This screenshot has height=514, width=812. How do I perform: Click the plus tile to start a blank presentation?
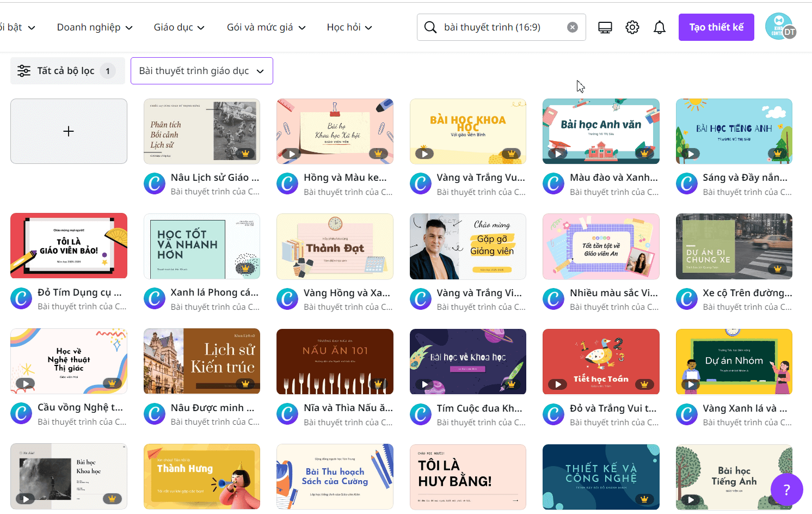(69, 131)
